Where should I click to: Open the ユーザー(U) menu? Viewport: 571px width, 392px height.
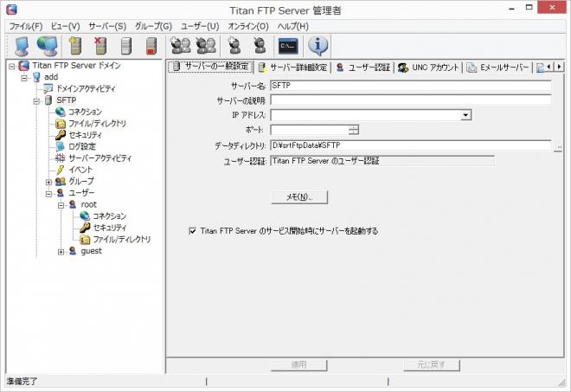[x=200, y=26]
